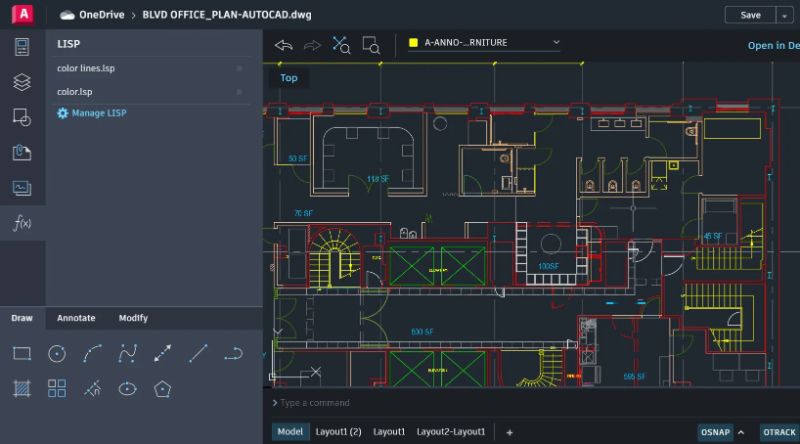800x444 pixels.
Task: Select the Rectangle draw tool
Action: (22, 353)
